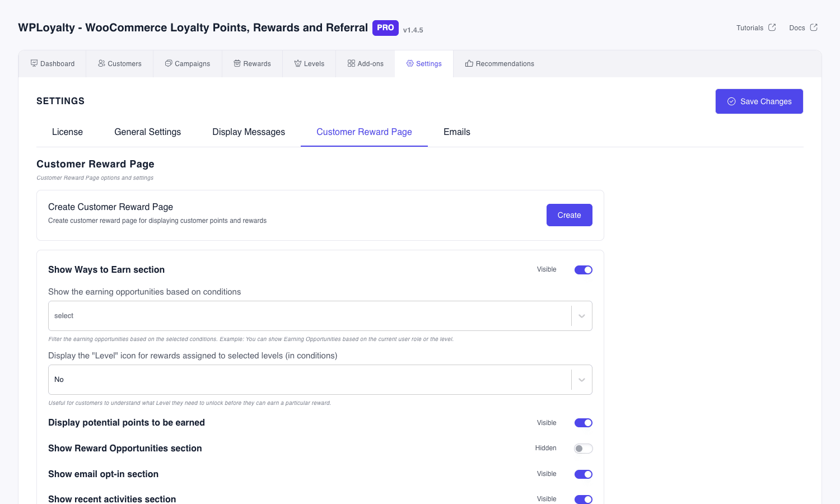Click the Dashboard tab icon
840x504 pixels.
click(x=34, y=63)
